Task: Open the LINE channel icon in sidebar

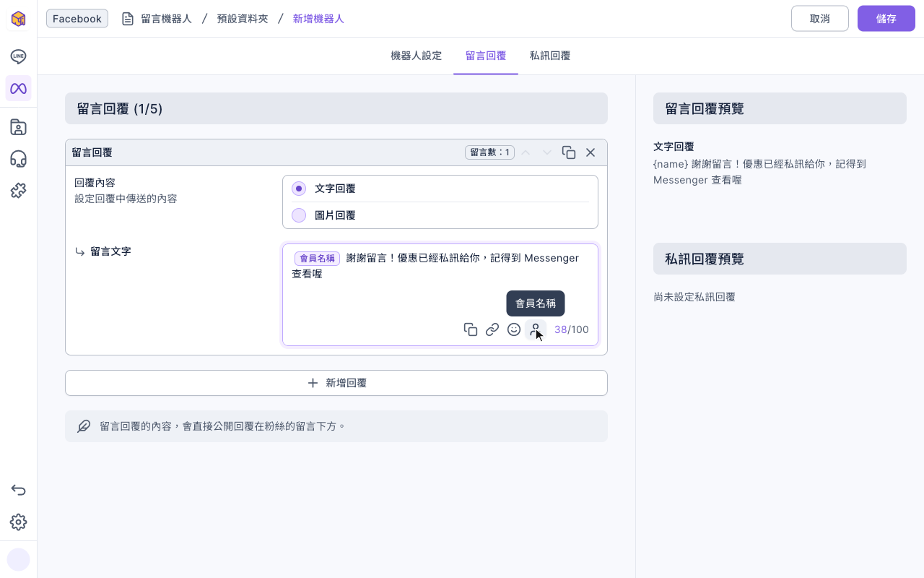Action: tap(19, 56)
